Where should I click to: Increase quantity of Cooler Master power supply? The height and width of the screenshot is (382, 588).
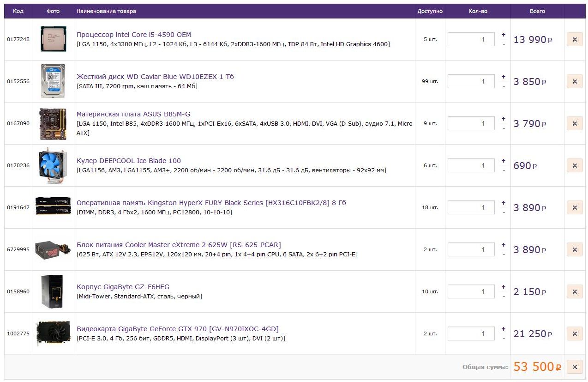pos(503,245)
